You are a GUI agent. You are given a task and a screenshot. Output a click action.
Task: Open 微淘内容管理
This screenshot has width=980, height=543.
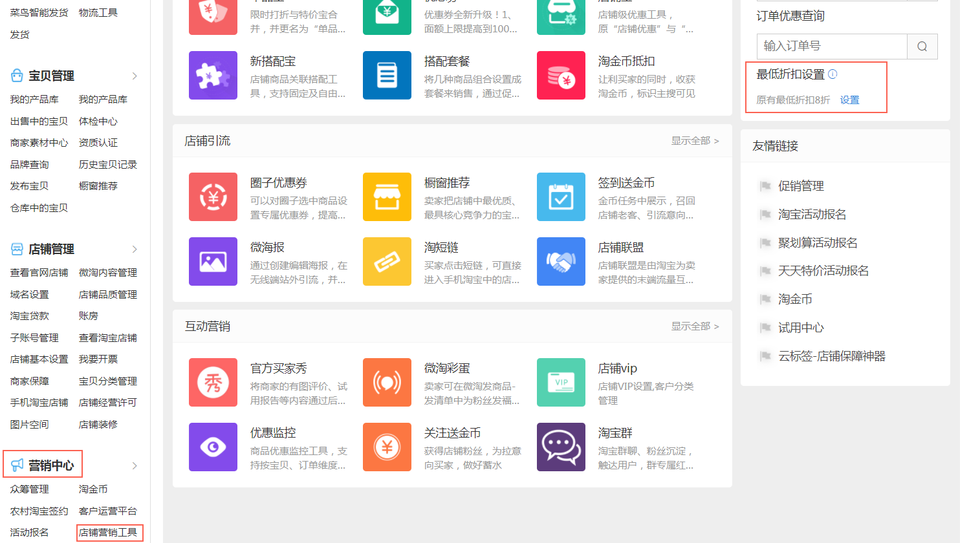point(108,273)
